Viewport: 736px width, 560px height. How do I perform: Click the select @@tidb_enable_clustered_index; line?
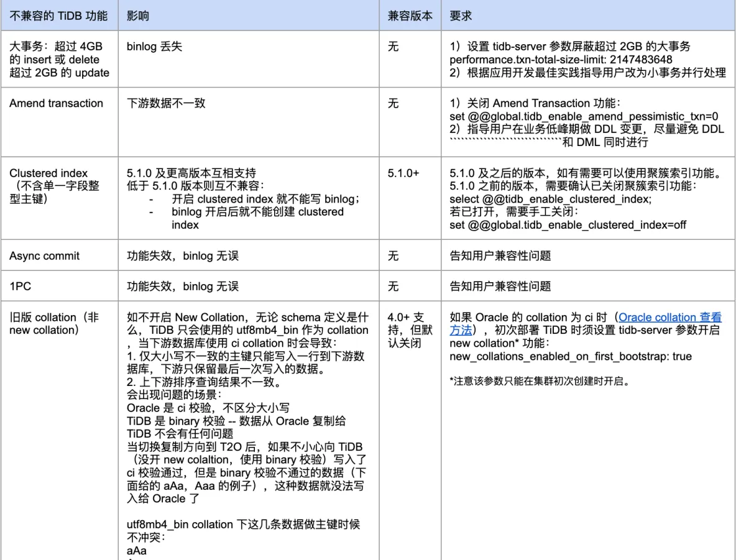(x=550, y=199)
